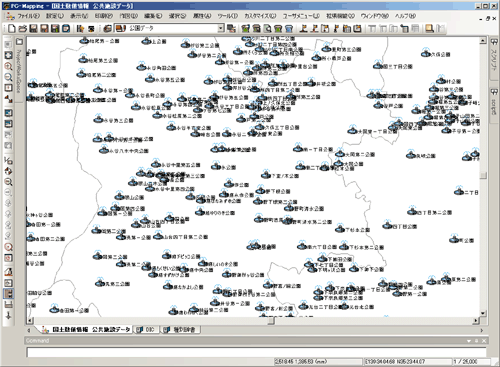Click the house icon in left toolbar
Image resolution: width=500 pixels, height=367 pixels.
tap(9, 272)
